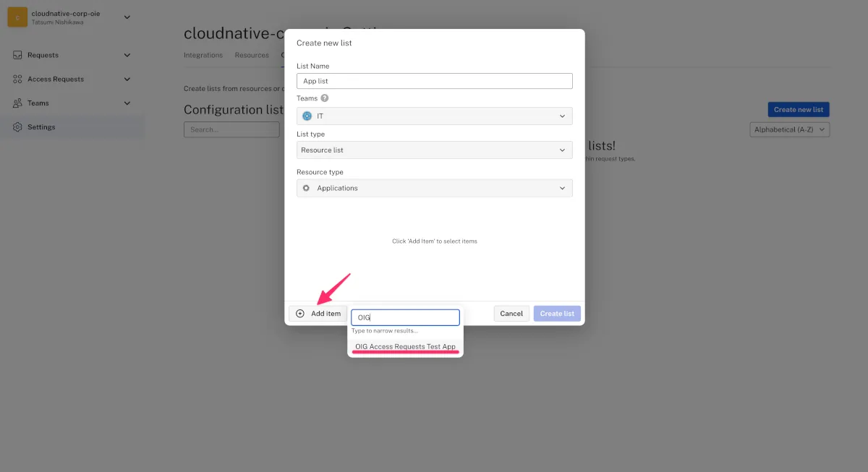868x472 pixels.
Task: Expand Teams in the sidebar
Action: [127, 103]
